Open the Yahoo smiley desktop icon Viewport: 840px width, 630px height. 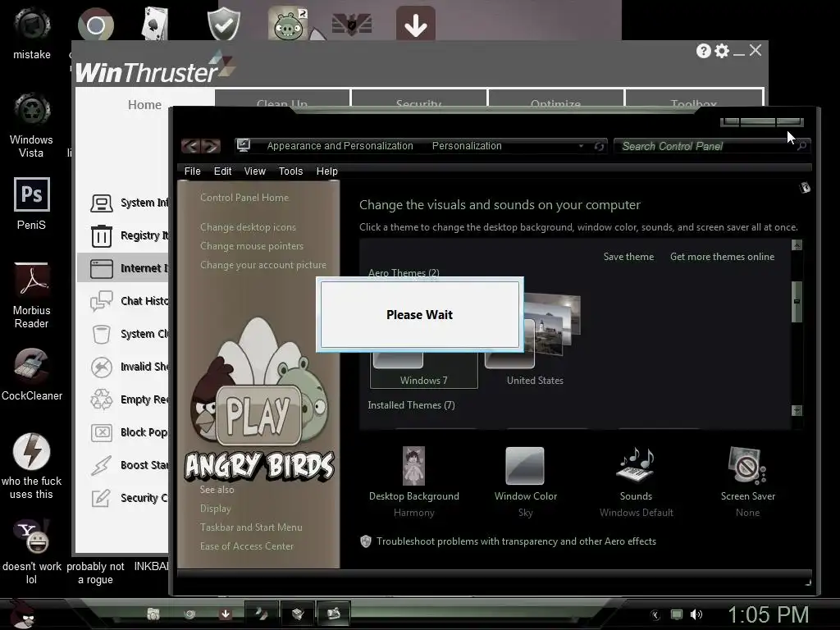coord(32,536)
